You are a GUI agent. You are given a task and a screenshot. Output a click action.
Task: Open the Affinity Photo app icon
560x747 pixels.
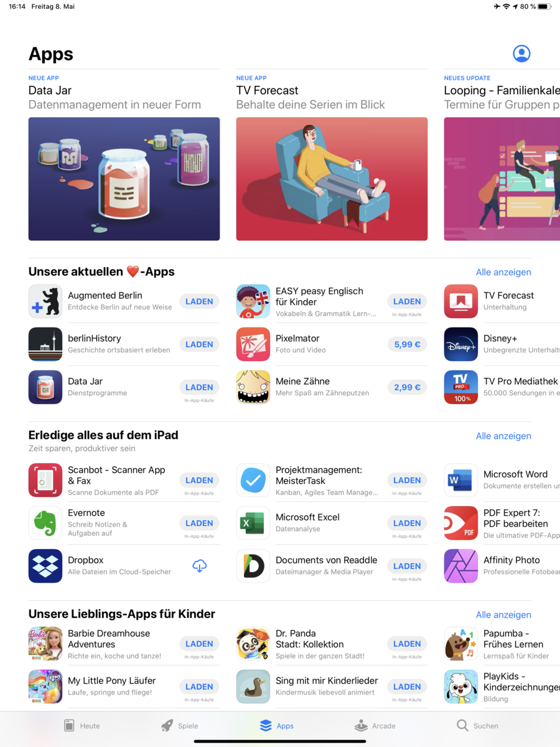pos(461,566)
